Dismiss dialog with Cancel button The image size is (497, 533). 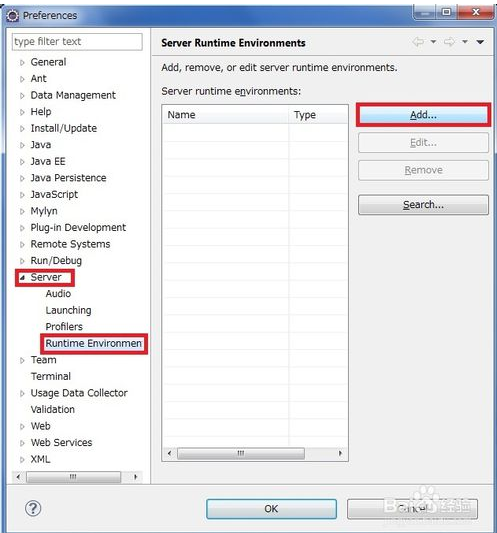[412, 509]
